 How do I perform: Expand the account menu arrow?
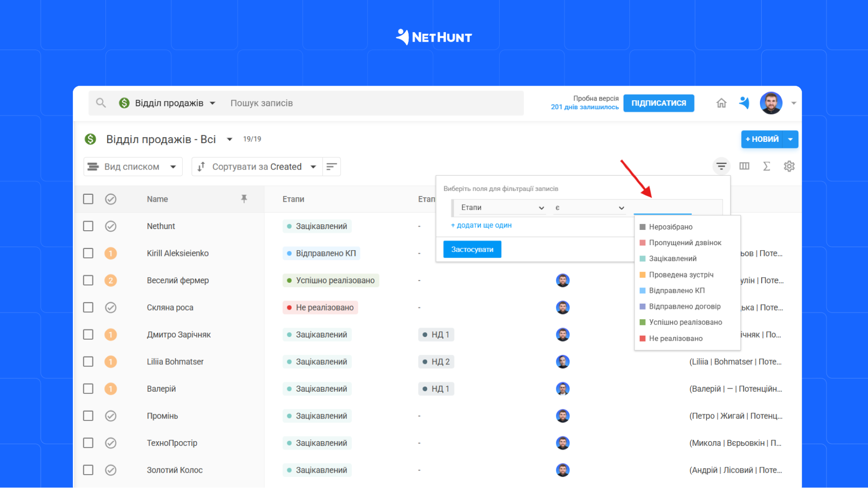click(793, 103)
